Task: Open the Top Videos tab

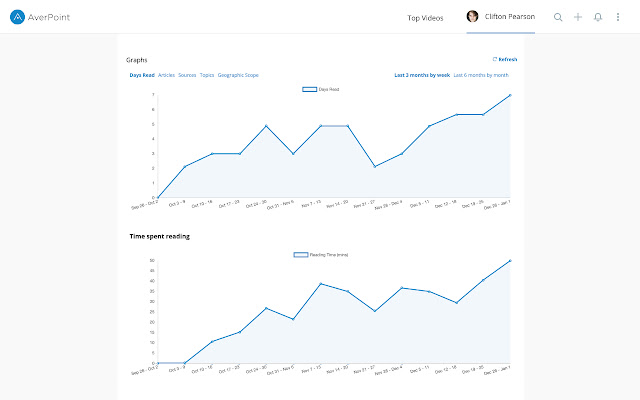Action: pyautogui.click(x=426, y=18)
